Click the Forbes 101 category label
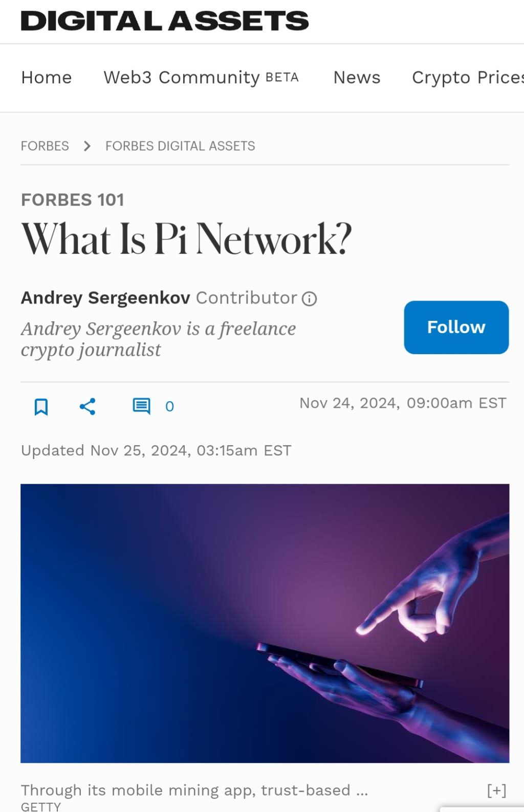The height and width of the screenshot is (812, 524). click(73, 200)
